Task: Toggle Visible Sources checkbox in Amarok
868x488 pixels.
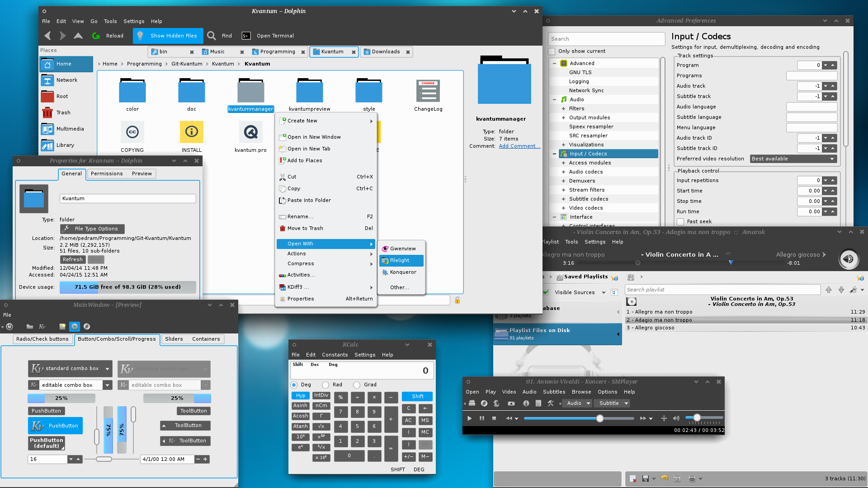Action: point(546,292)
